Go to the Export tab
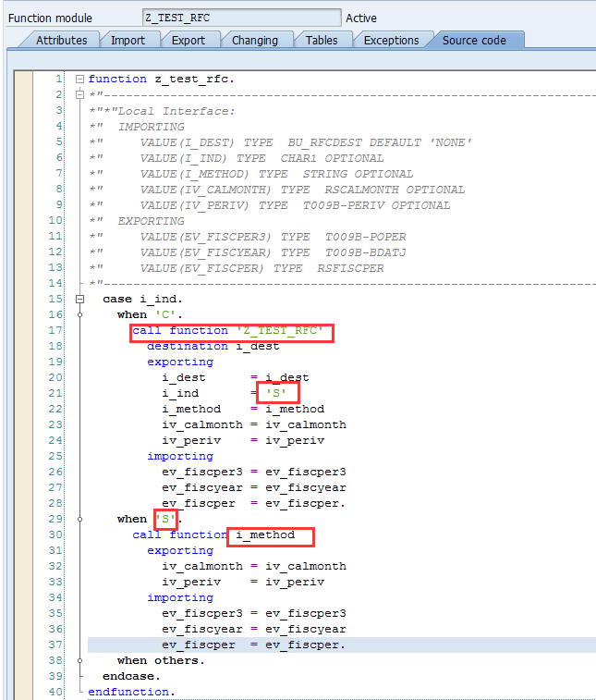The height and width of the screenshot is (700, 596). (x=189, y=40)
